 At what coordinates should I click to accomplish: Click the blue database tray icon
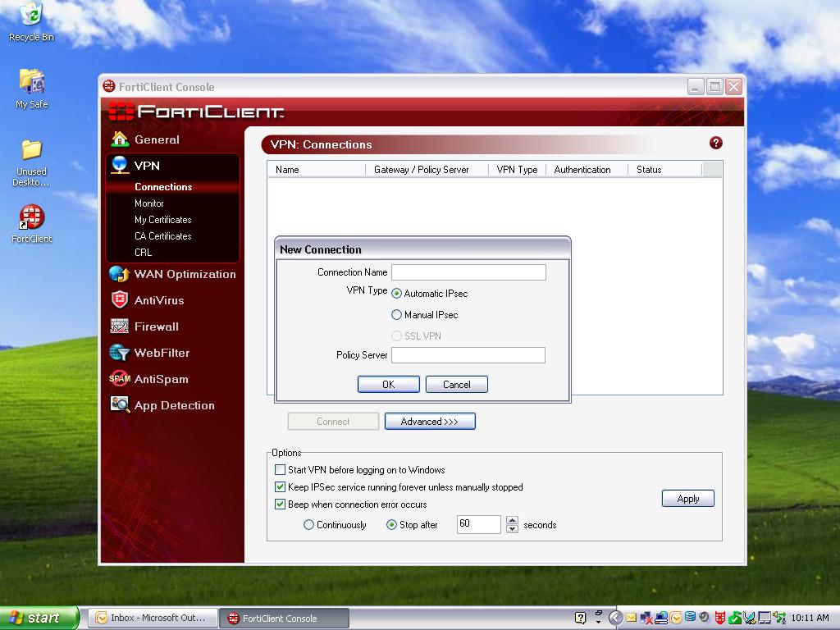click(x=690, y=617)
